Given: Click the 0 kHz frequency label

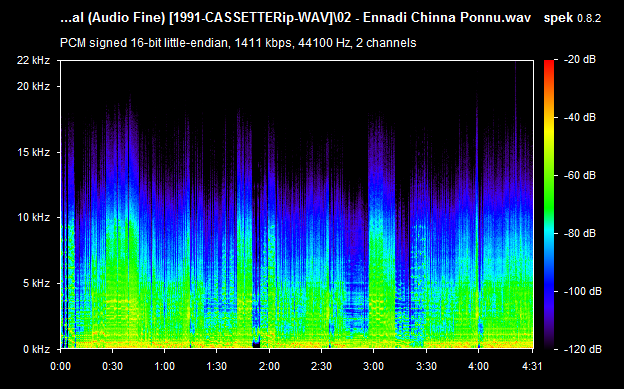Looking at the screenshot, I should (x=36, y=349).
